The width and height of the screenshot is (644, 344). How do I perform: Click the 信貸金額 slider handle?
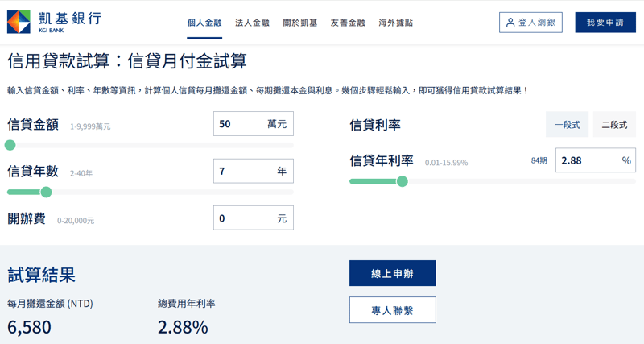10,145
